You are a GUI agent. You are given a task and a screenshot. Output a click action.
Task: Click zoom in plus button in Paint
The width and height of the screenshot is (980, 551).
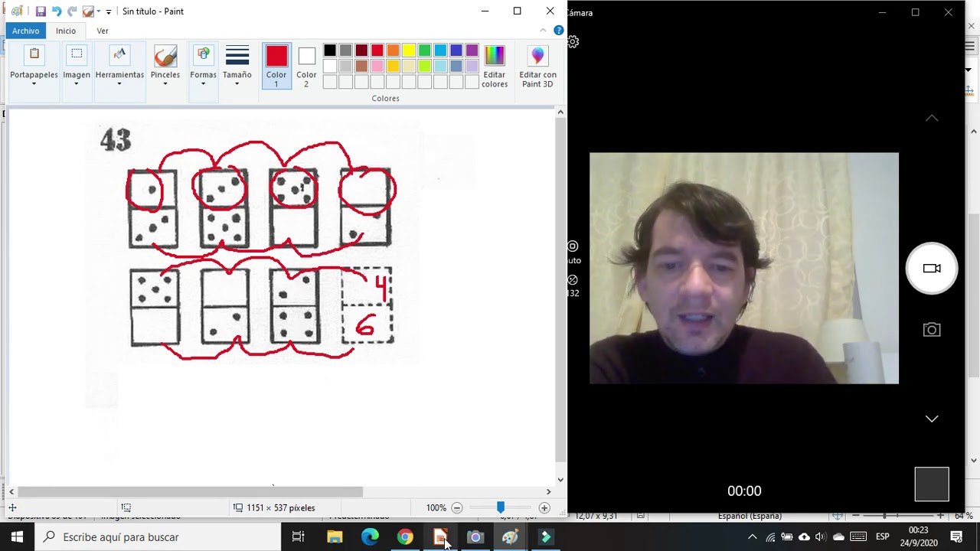point(544,507)
